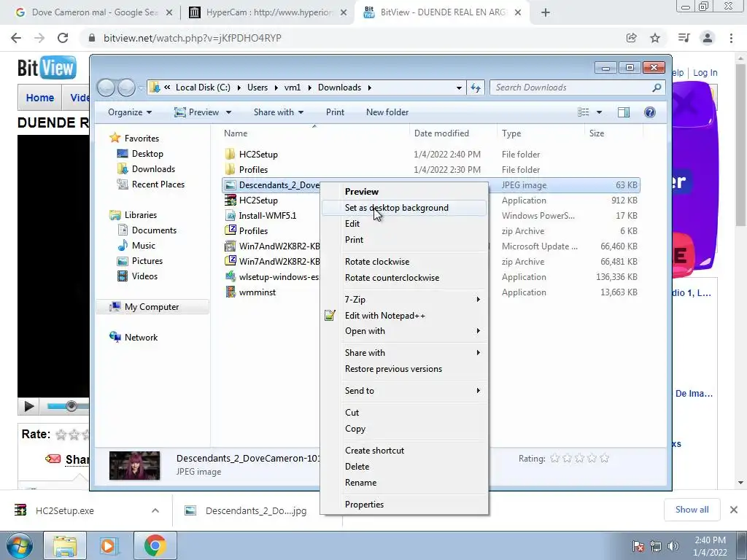Open the Organize dropdown in Explorer toolbar
The image size is (747, 560).
(x=130, y=112)
